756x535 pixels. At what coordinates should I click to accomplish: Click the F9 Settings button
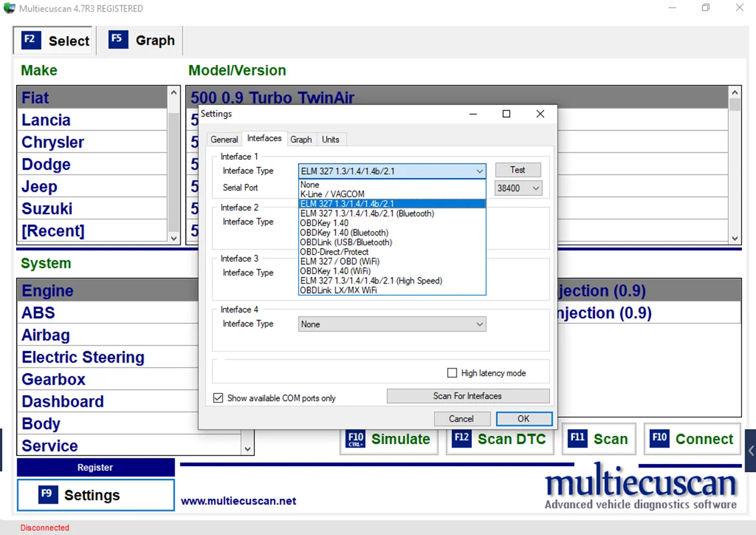pos(96,495)
